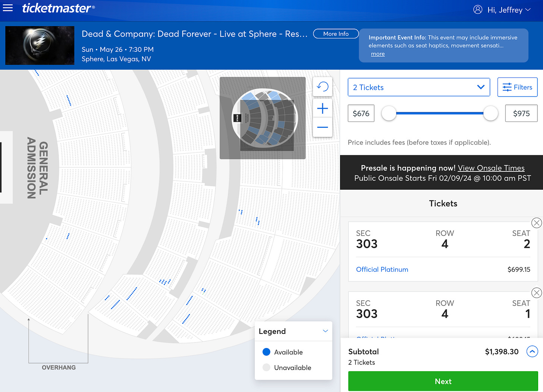The image size is (543, 392).
Task: Expand event info via the more link
Action: pyautogui.click(x=378, y=54)
